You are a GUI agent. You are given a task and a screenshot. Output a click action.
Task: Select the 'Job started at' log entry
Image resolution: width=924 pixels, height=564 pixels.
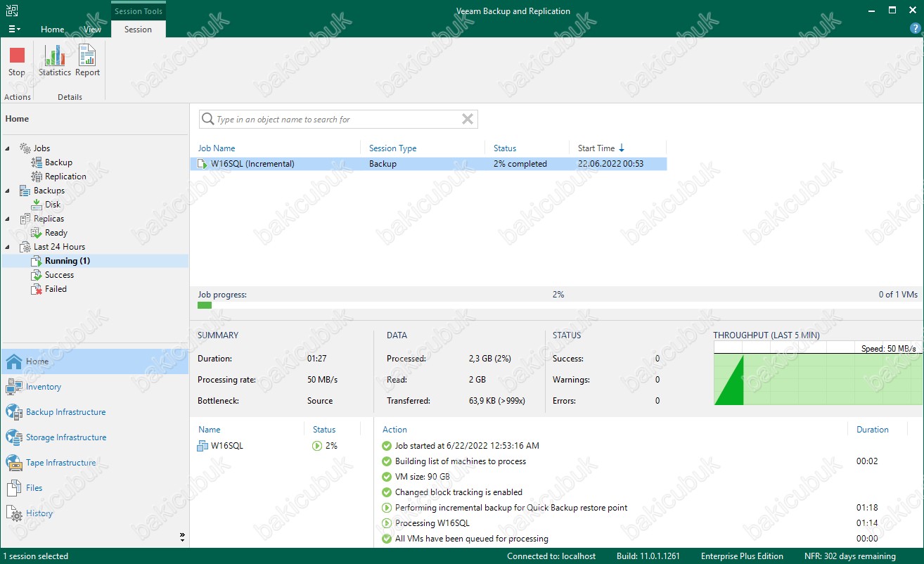pyautogui.click(x=461, y=446)
